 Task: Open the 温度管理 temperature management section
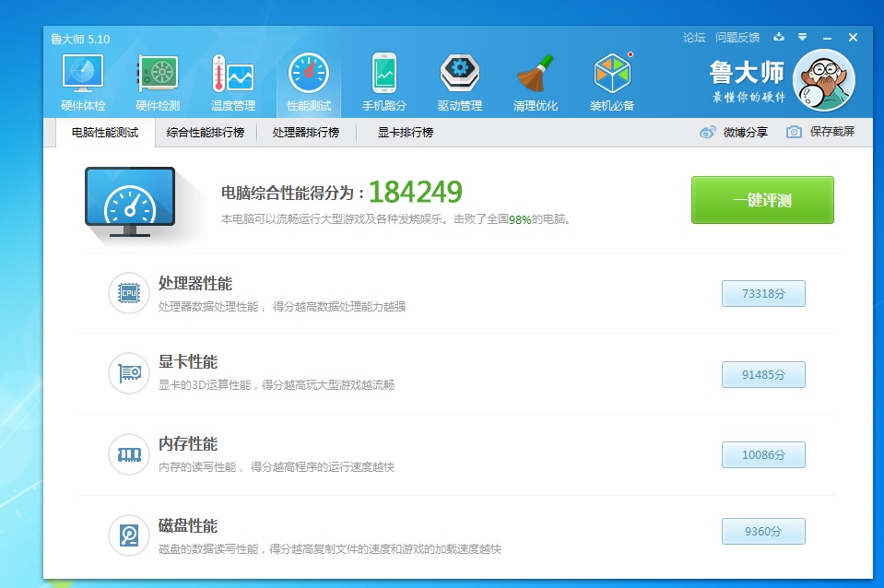(233, 82)
